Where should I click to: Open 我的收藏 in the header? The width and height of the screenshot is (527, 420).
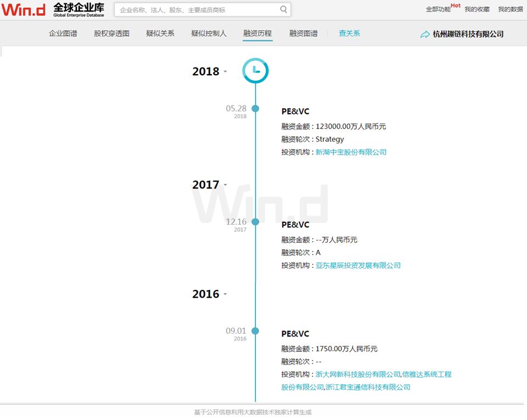click(477, 9)
